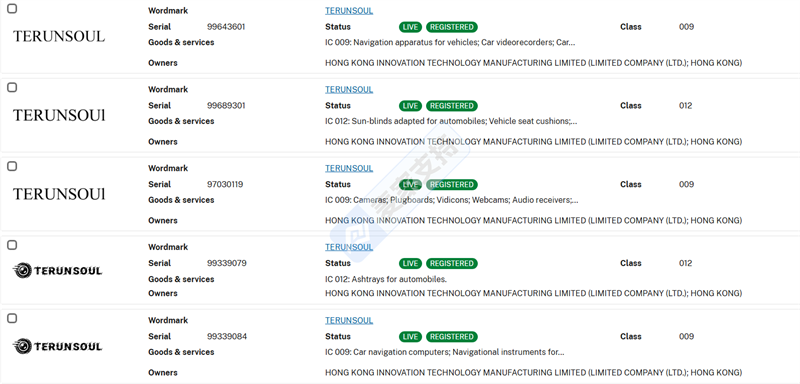The image size is (800, 384).
Task: Click the logo mark image for serial 99339084
Action: (x=57, y=346)
